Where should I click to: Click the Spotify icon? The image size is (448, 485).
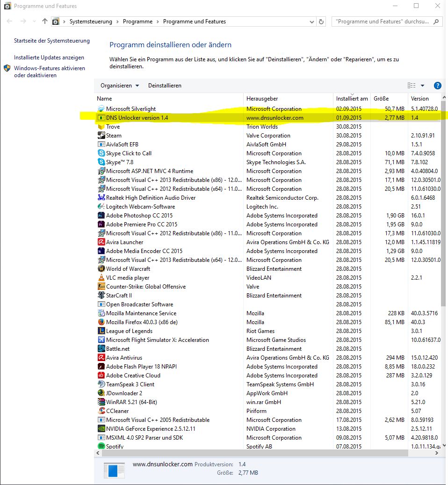[101, 446]
